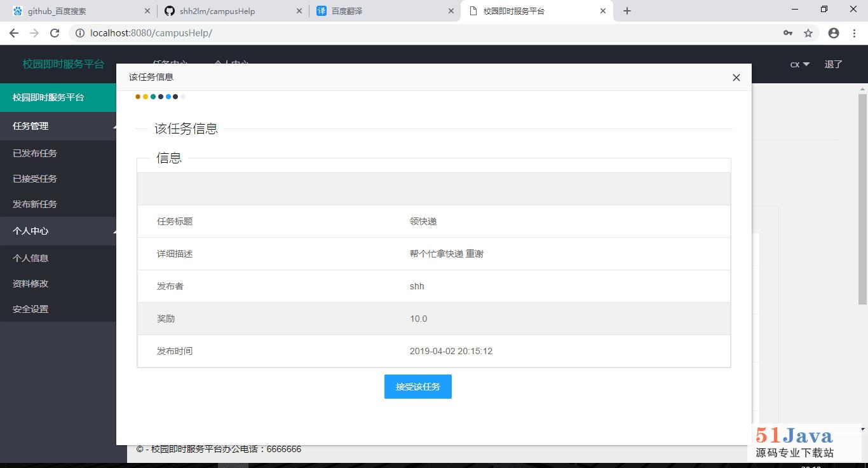Viewport: 868px width, 468px height.
Task: Switch to the shh2lm/campusHelp tab
Action: click(x=232, y=11)
